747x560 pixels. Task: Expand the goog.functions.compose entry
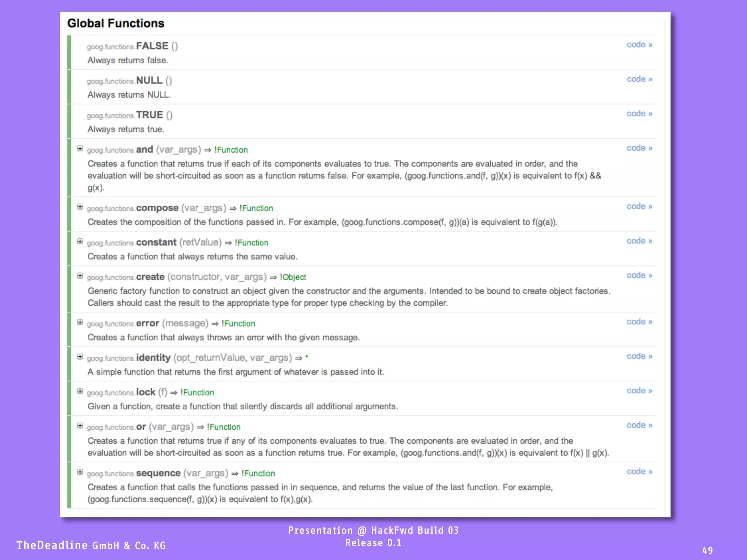[80, 207]
